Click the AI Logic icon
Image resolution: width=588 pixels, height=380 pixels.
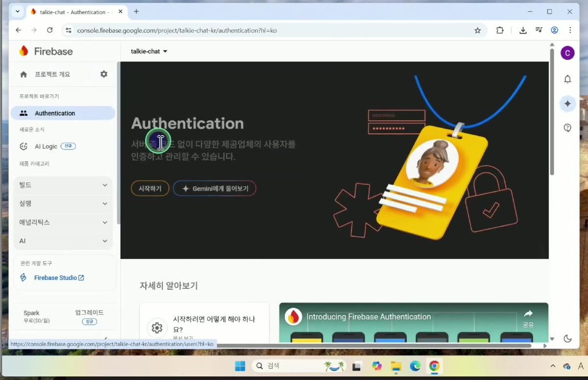click(24, 146)
